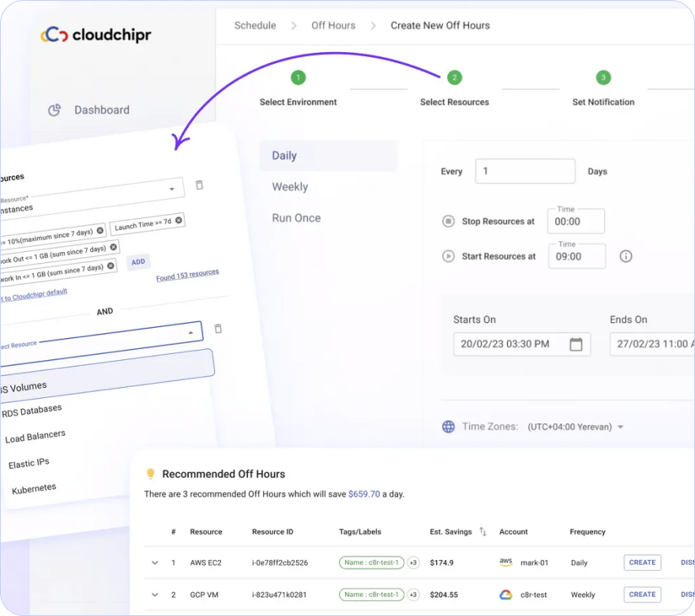695x616 pixels.
Task: Click resource ID i-0e78ff2cb2526
Action: coord(280,563)
